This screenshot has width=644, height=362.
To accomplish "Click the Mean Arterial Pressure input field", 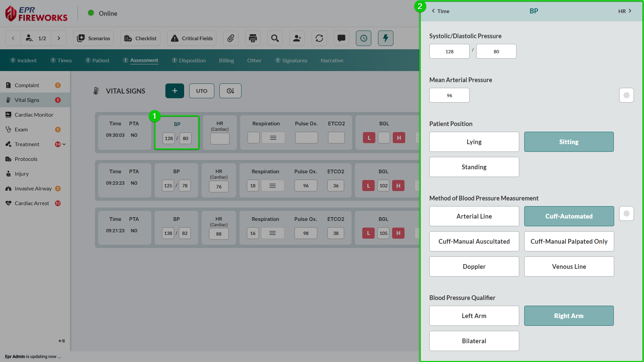I will pyautogui.click(x=449, y=96).
